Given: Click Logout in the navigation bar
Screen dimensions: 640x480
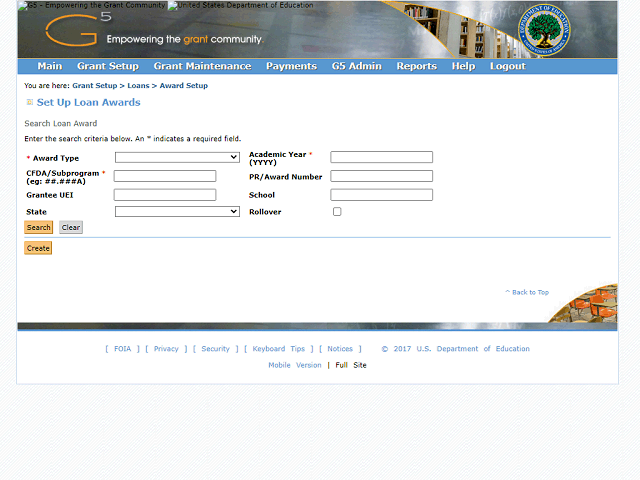Looking at the screenshot, I should 508,66.
